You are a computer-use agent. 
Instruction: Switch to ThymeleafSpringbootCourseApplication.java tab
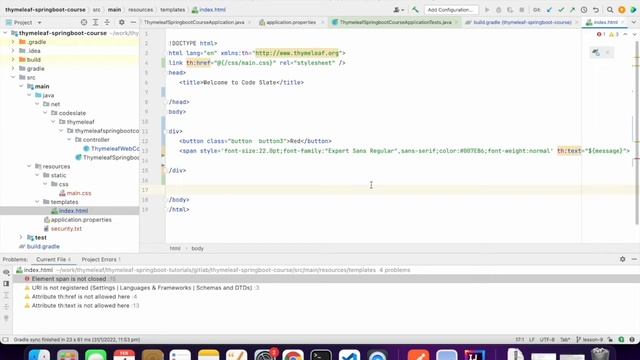[194, 22]
